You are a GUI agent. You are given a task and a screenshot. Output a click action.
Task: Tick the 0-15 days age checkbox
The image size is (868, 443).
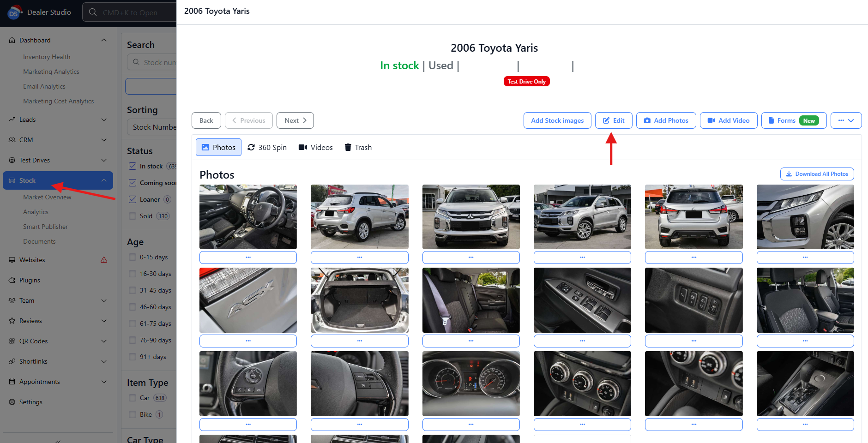133,257
